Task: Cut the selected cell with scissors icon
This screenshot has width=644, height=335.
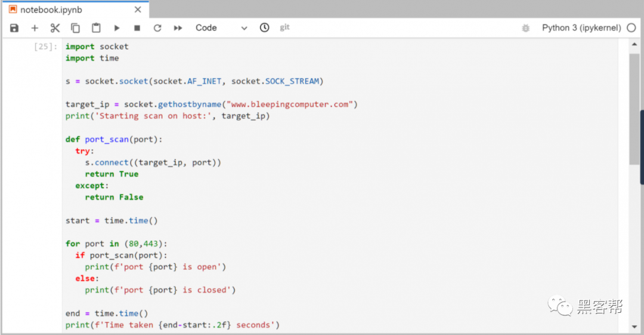Action: point(55,28)
